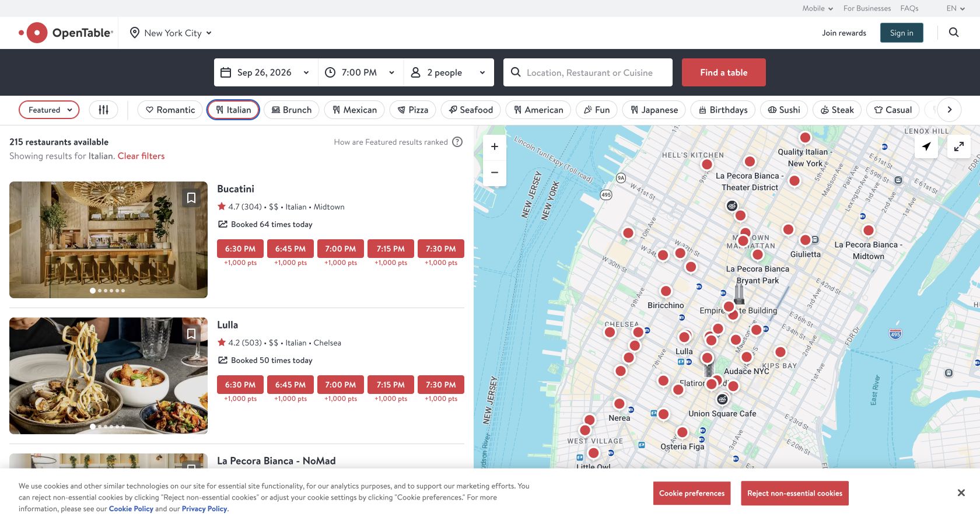Open the Mobile menu
The image size is (980, 520).
click(817, 8)
